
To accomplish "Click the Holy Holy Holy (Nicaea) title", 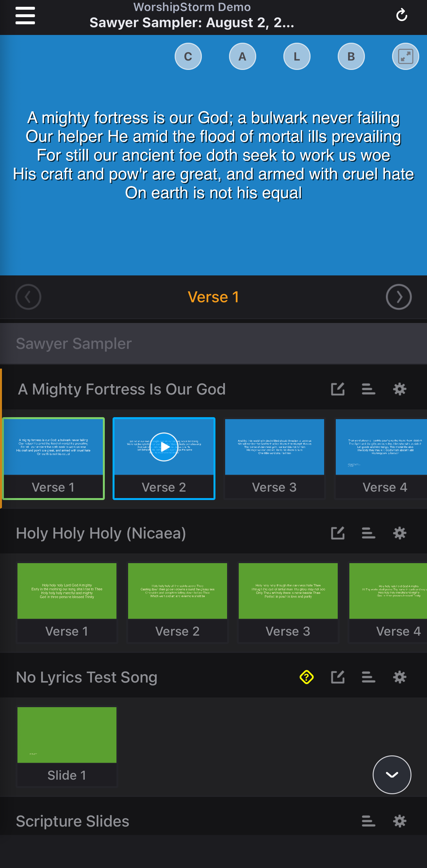I will pos(101,533).
